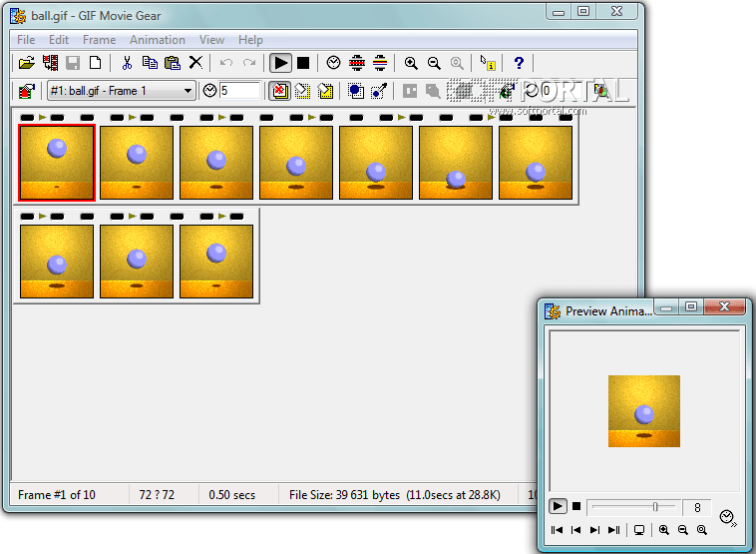Screen dimensions: 756x554
Task: Click Play in the Preview Animation window
Action: click(x=558, y=506)
